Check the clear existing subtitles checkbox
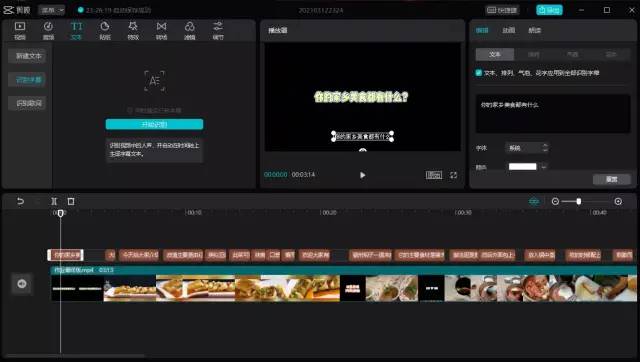This screenshot has height=362, width=640. click(x=130, y=110)
